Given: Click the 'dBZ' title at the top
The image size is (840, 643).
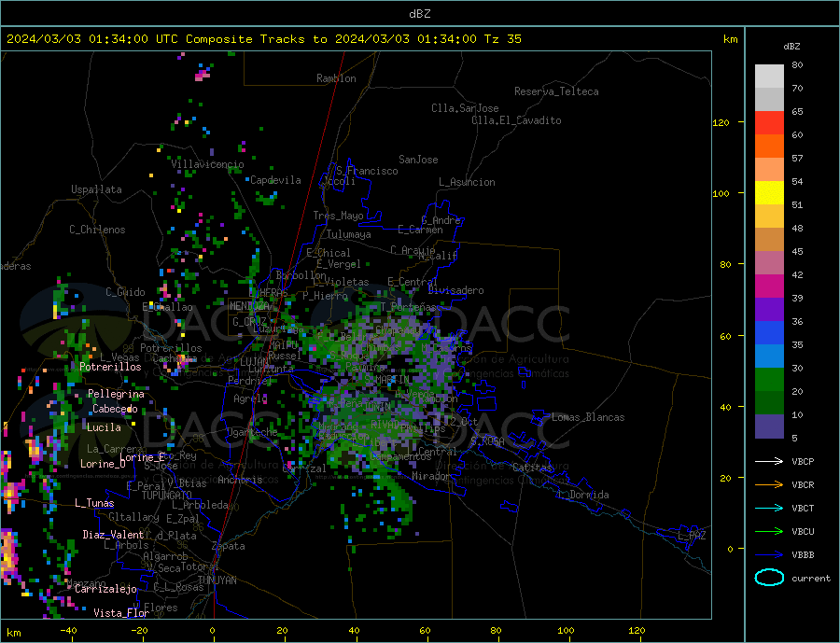Looking at the screenshot, I should tap(419, 14).
